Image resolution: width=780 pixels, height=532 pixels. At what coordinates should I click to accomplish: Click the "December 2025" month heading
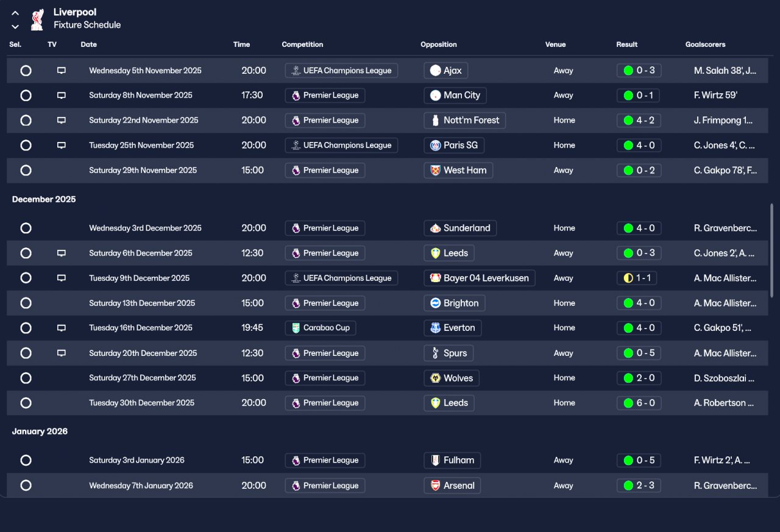coord(44,199)
